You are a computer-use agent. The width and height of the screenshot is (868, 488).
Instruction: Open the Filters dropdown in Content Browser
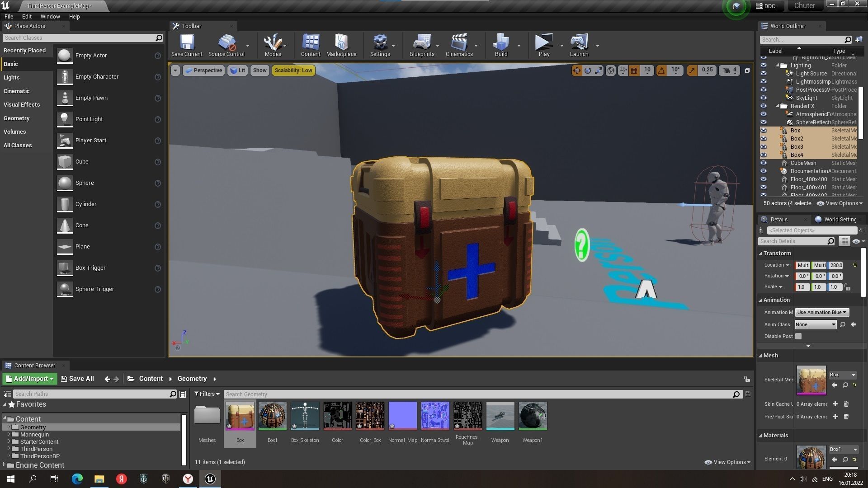(x=207, y=394)
